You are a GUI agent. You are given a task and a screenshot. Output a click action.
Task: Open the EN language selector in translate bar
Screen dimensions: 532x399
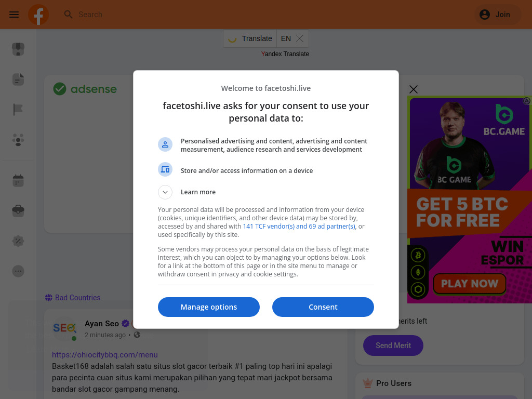tap(286, 38)
